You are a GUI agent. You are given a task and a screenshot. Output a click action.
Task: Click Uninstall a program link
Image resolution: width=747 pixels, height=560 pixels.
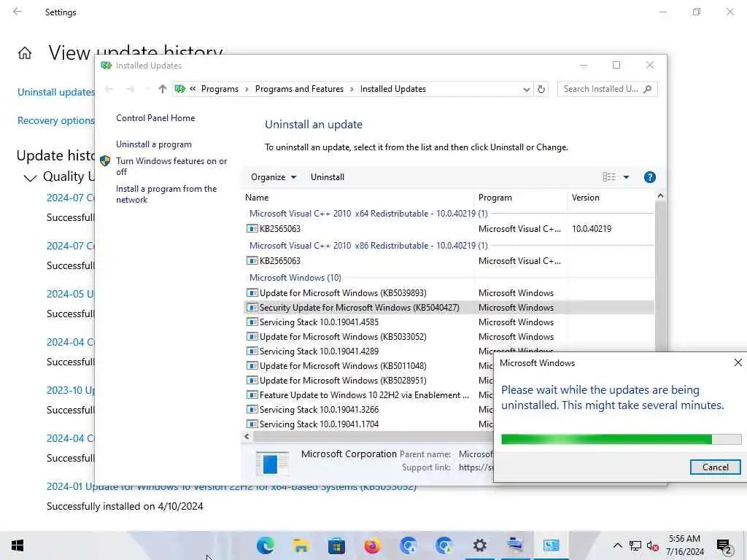[x=154, y=144]
